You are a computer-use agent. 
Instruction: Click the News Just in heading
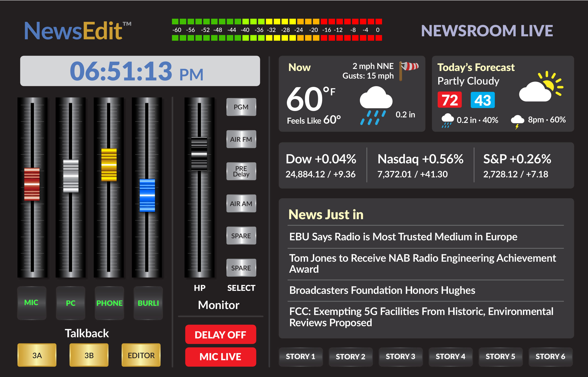click(x=326, y=215)
